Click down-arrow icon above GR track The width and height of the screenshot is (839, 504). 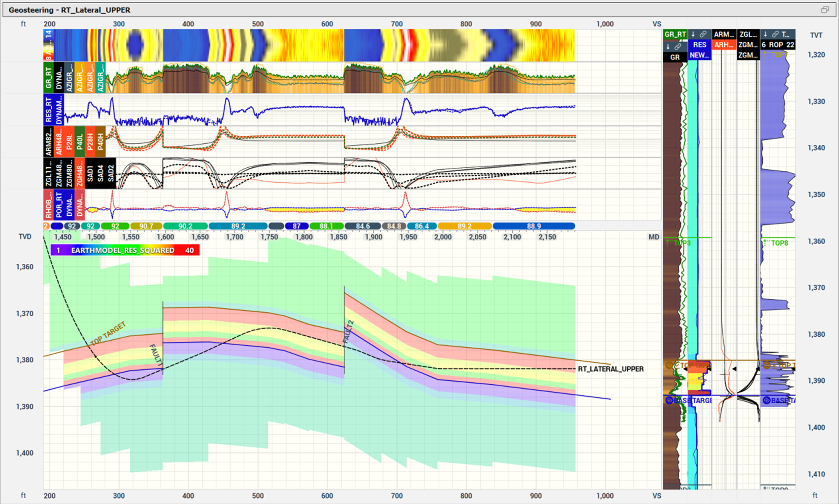[x=668, y=46]
